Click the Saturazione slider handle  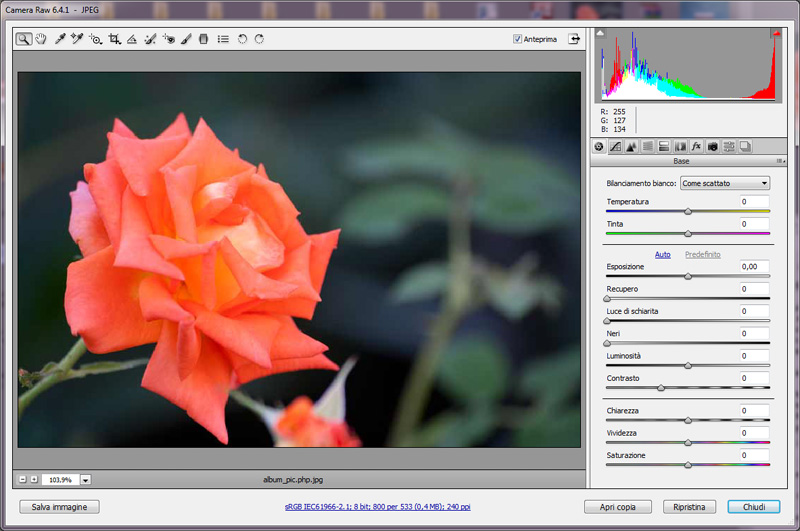688,465
